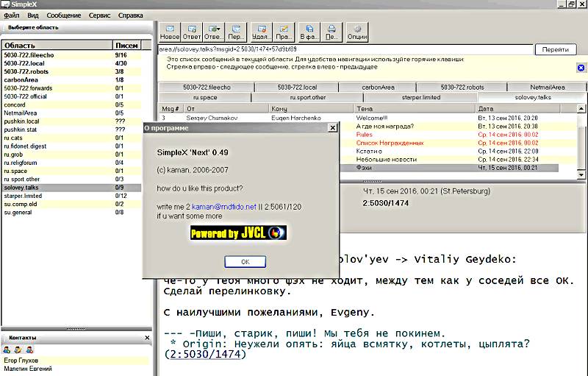Select area ru.fidonet.digest in the list

coord(71,146)
